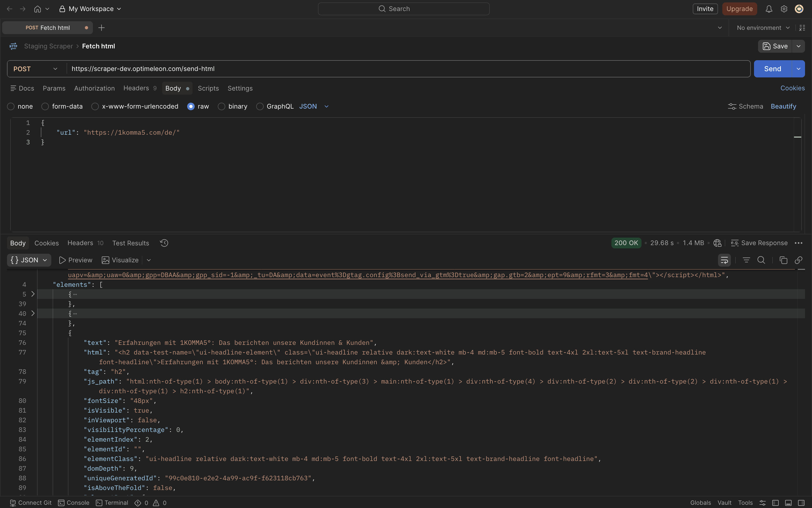
Task: Expand collapsed element at line 5
Action: pyautogui.click(x=33, y=294)
